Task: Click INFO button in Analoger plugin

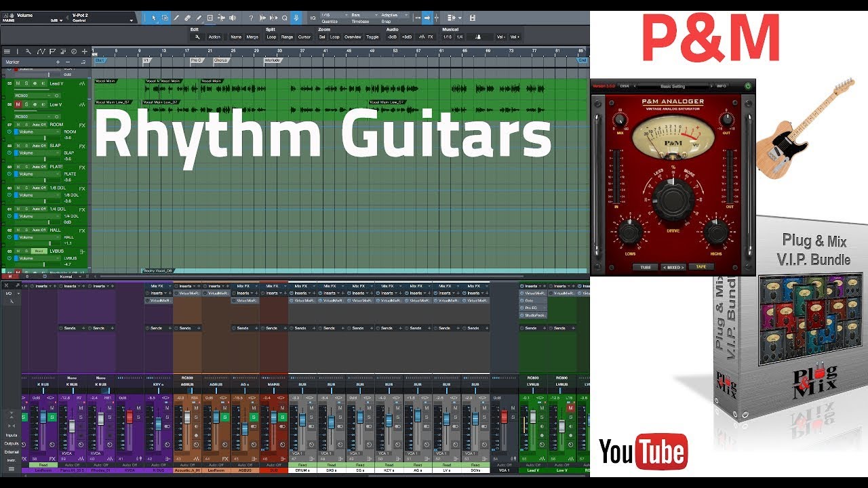Action: [x=722, y=86]
